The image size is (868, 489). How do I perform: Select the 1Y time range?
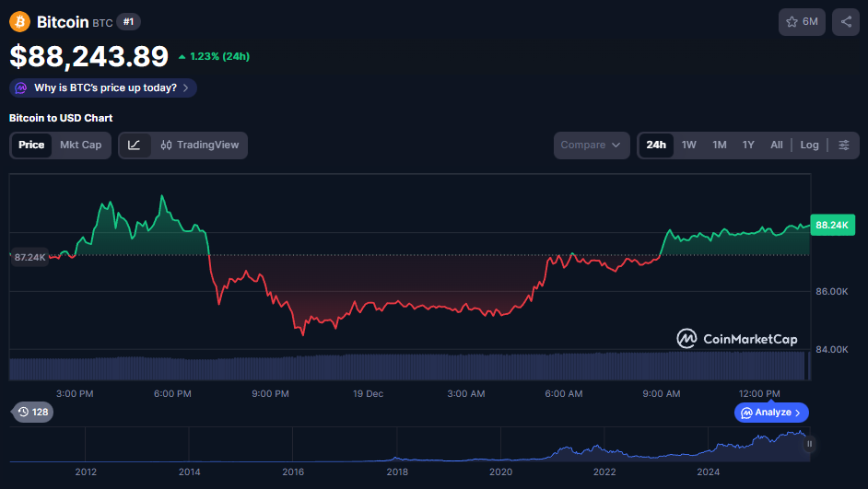tap(748, 145)
